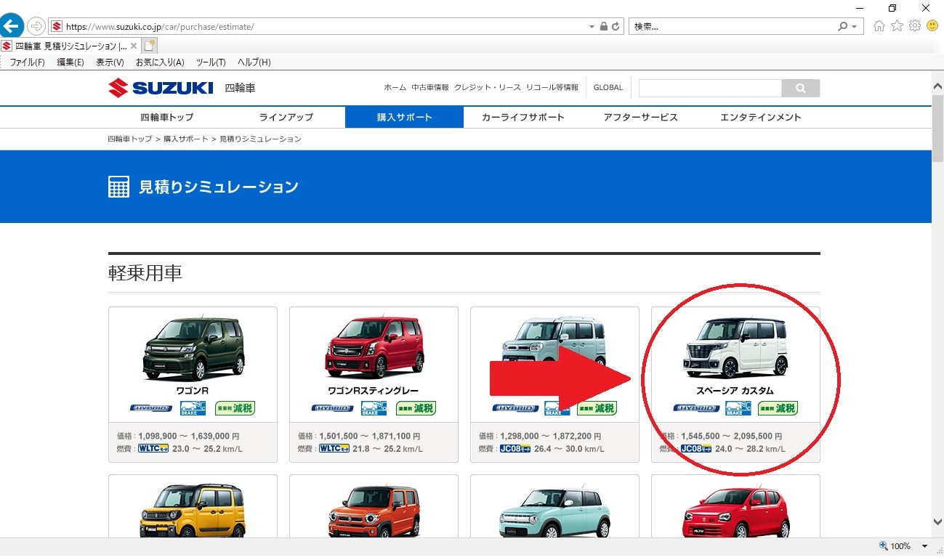
Task: Open the 表示(V) menu
Action: 110,62
